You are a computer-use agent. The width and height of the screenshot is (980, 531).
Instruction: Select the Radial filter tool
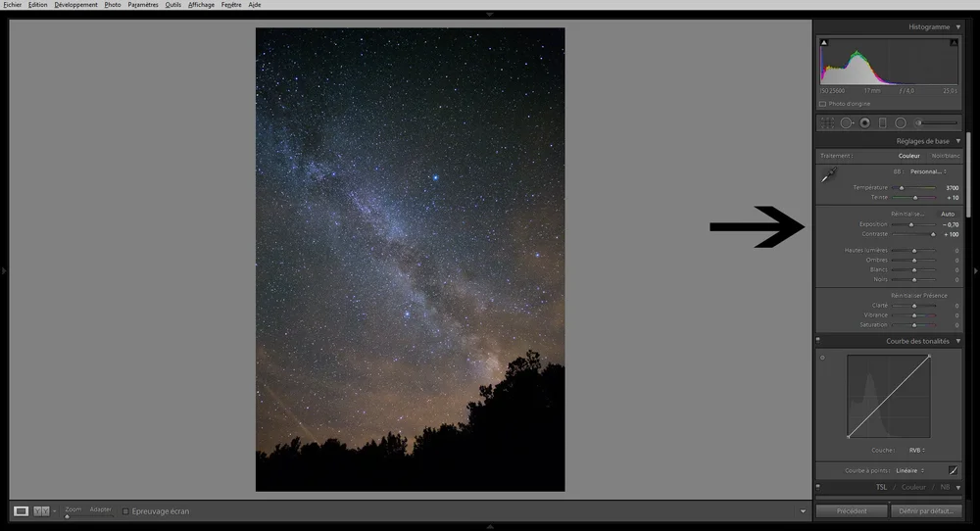[x=901, y=123]
